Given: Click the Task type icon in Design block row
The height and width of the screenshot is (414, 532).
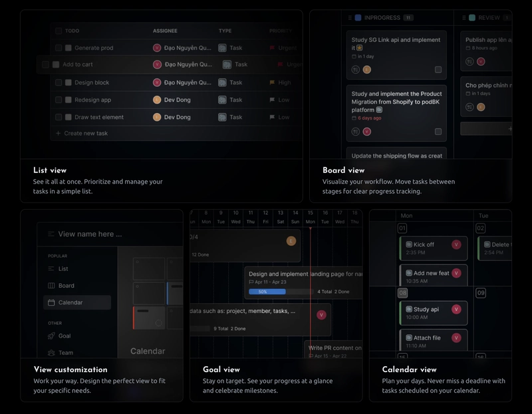Looking at the screenshot, I should (x=222, y=82).
